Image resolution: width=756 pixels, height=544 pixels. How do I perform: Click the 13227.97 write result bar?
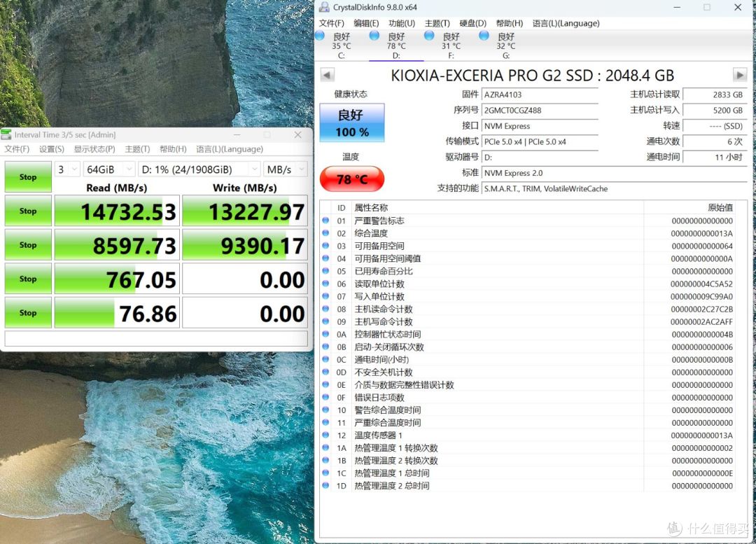(x=245, y=211)
